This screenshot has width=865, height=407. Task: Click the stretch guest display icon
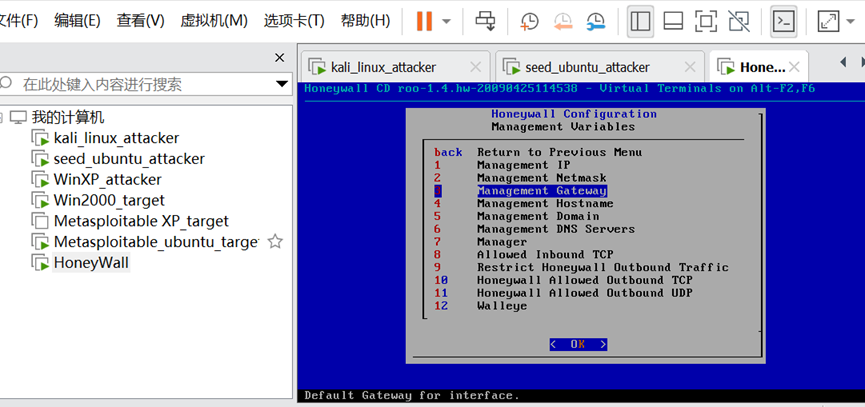[828, 21]
